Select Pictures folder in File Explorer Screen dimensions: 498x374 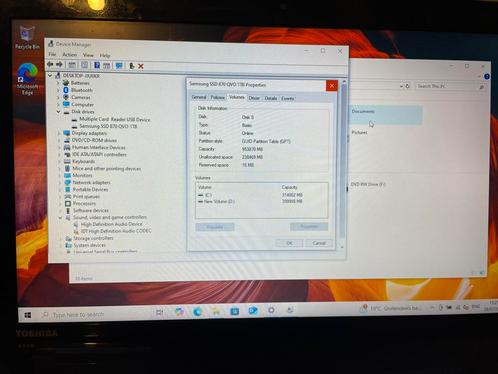359,133
